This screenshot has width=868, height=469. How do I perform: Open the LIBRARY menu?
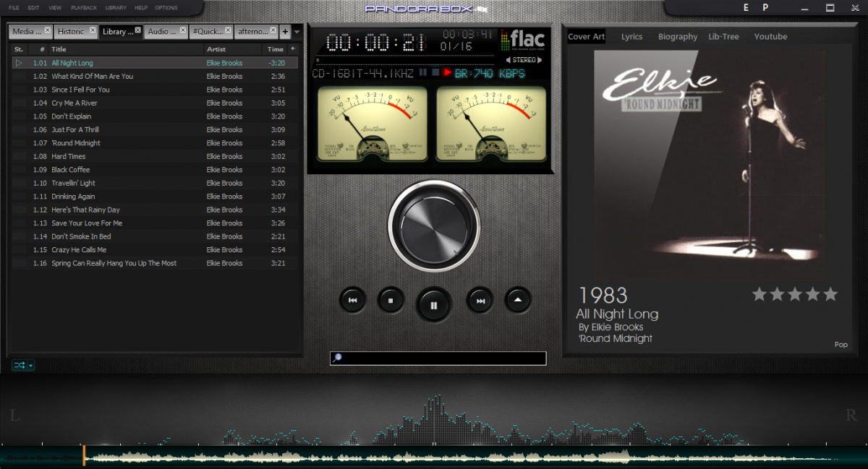[116, 8]
